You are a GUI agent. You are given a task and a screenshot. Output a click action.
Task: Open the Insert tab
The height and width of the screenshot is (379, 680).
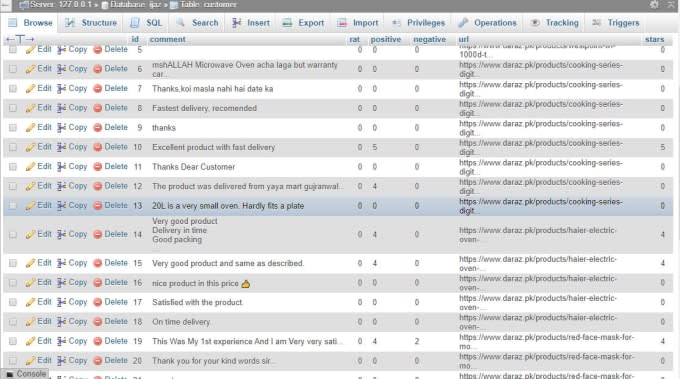[x=251, y=23]
